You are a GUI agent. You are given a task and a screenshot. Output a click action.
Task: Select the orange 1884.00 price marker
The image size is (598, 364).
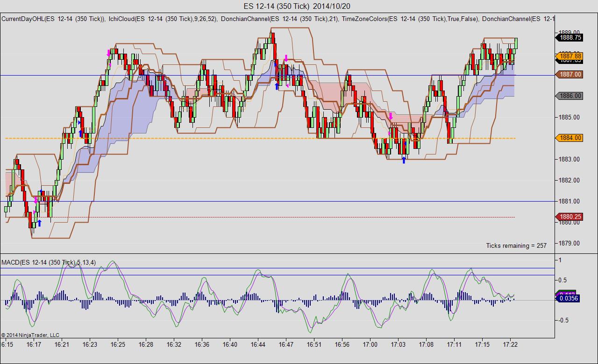(x=569, y=138)
